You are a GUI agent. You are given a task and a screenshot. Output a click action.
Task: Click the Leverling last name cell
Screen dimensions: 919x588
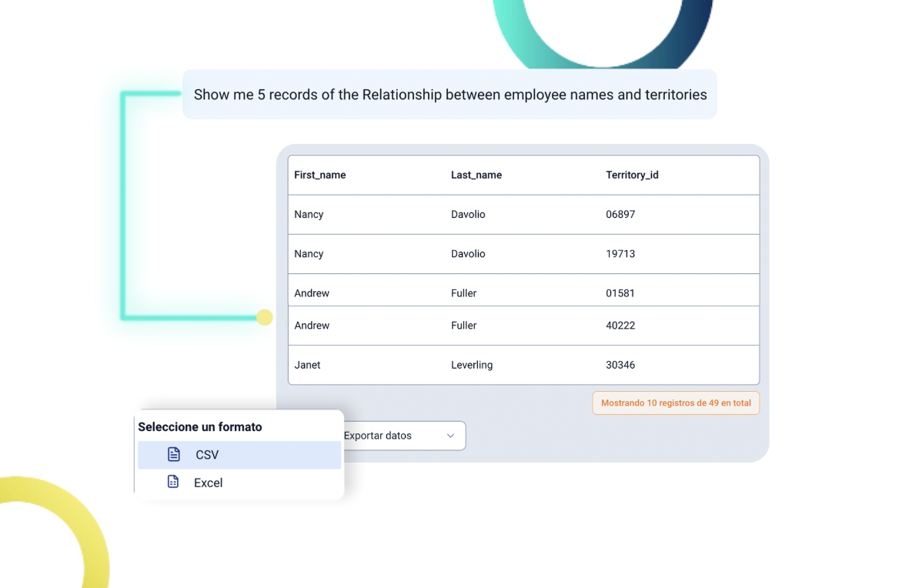tap(472, 365)
